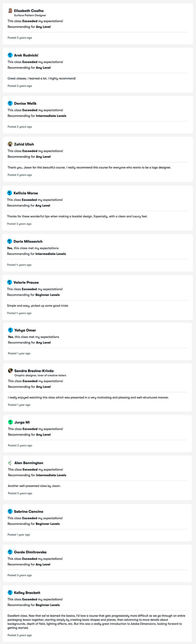Click the Zahid Ullah reviewer name

click(24, 144)
